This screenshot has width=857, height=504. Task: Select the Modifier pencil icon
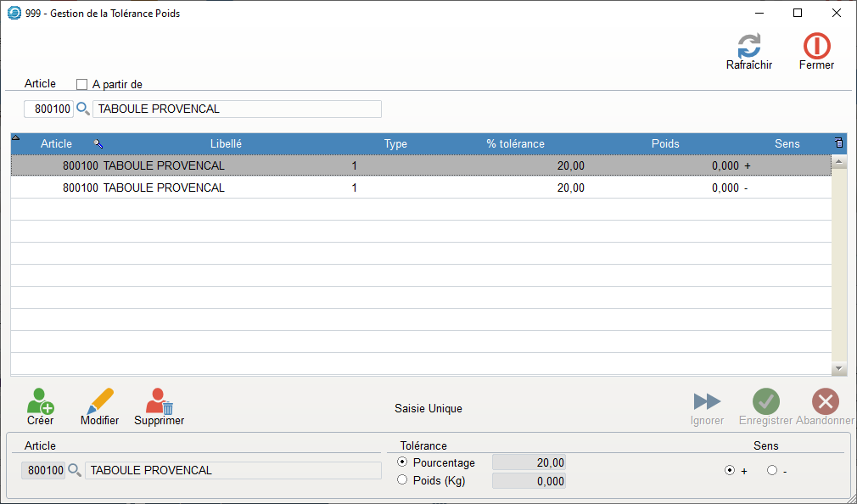99,401
